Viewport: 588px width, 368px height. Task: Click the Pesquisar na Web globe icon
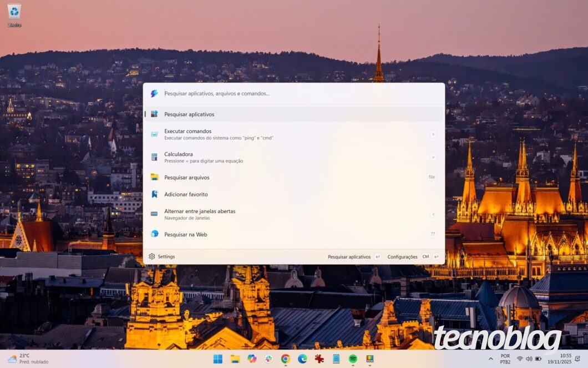(154, 234)
